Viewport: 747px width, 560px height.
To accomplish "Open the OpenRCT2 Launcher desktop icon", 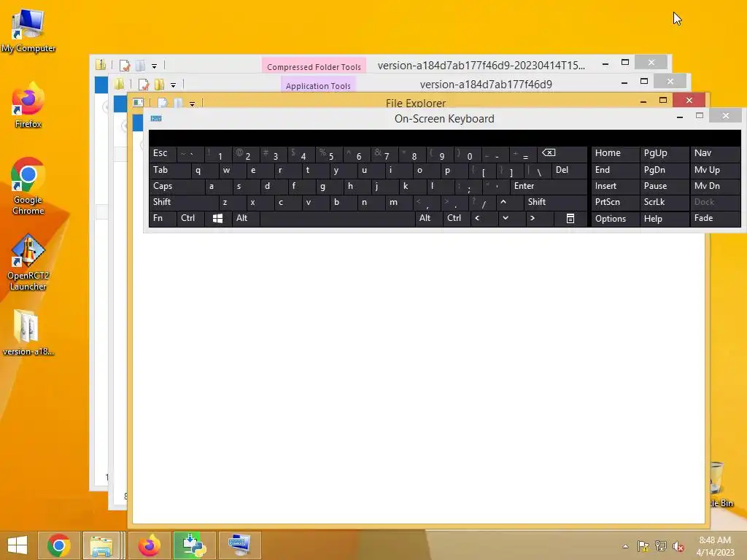I will point(28,262).
